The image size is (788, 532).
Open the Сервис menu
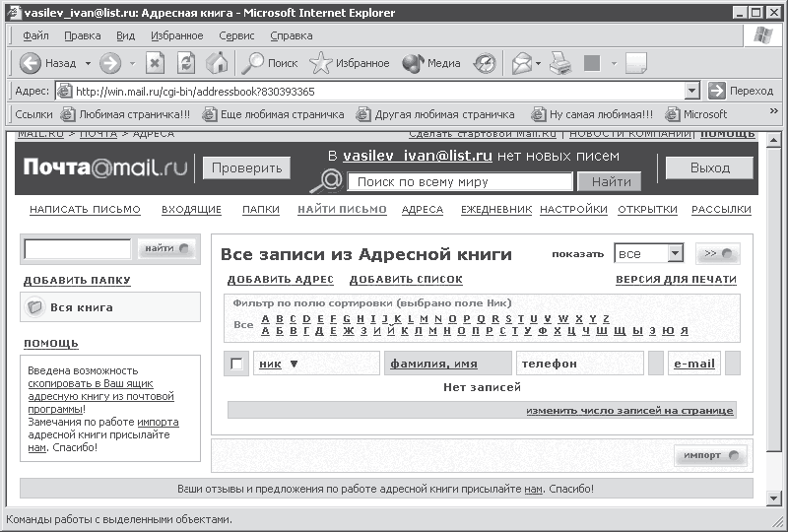point(236,35)
